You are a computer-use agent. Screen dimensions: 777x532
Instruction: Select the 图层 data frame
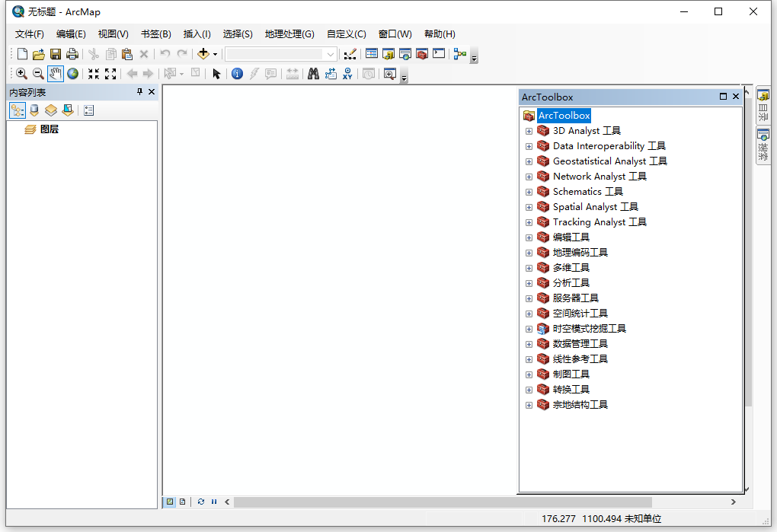(49, 129)
